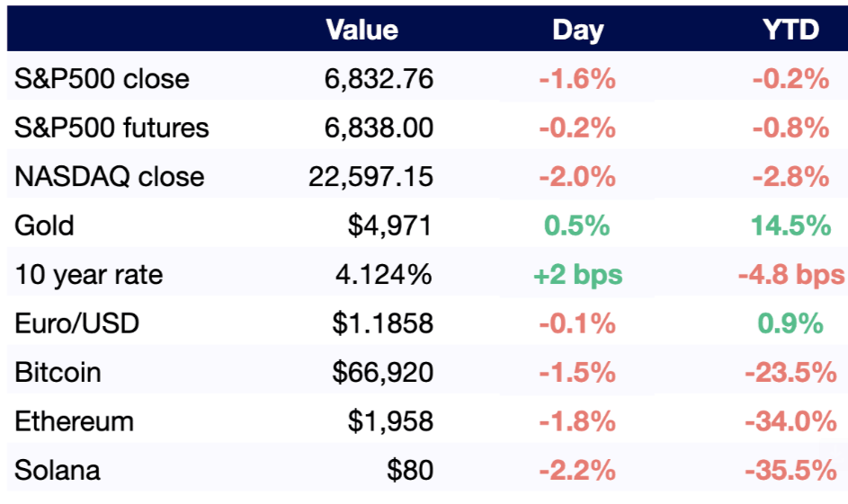This screenshot has height=504, width=848.
Task: Click Ethereum's -1.8% day change
Action: (x=577, y=420)
